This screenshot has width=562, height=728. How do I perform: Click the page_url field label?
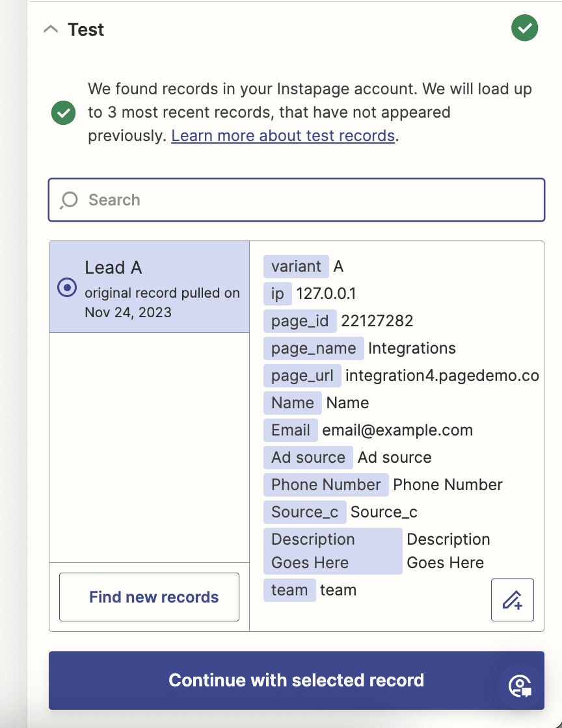(x=302, y=376)
